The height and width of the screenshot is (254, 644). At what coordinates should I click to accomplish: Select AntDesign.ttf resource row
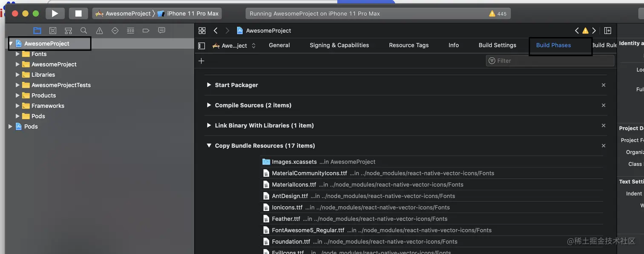432,196
